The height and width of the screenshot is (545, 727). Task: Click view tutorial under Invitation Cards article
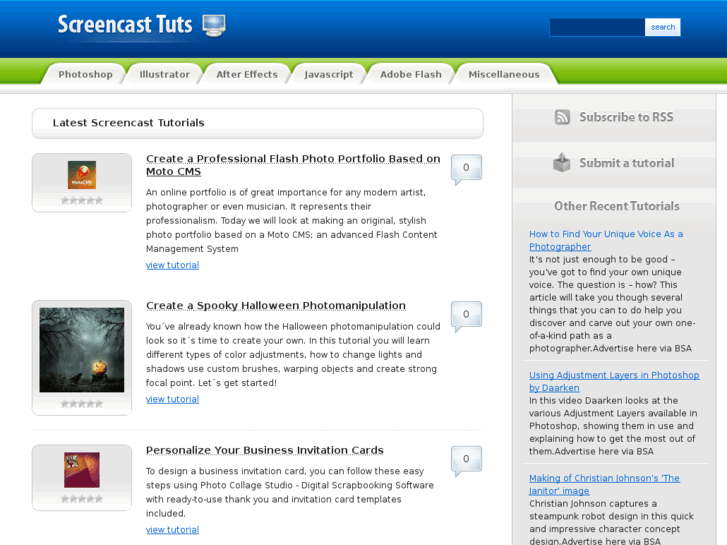pos(172,530)
